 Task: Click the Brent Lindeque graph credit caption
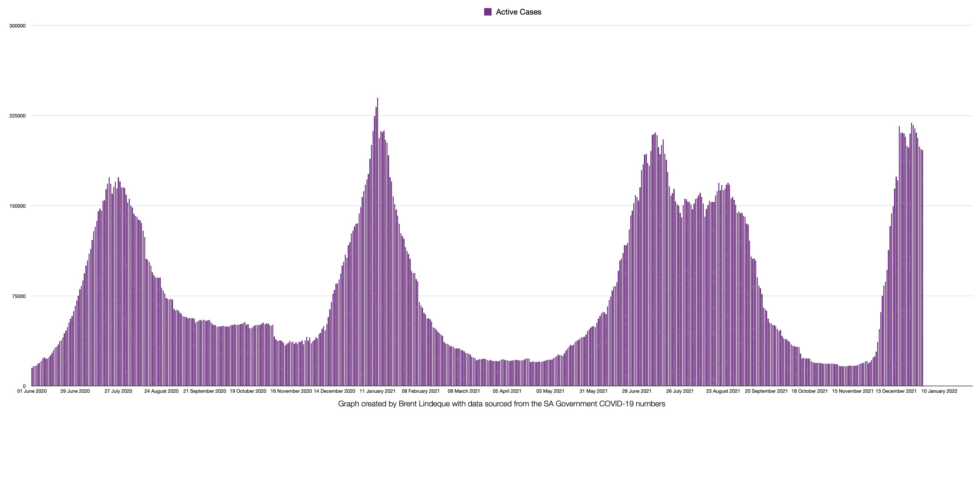tap(501, 404)
